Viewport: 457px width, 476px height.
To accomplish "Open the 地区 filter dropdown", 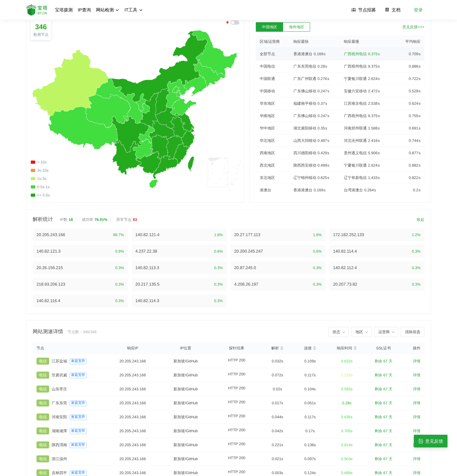I will point(361,332).
